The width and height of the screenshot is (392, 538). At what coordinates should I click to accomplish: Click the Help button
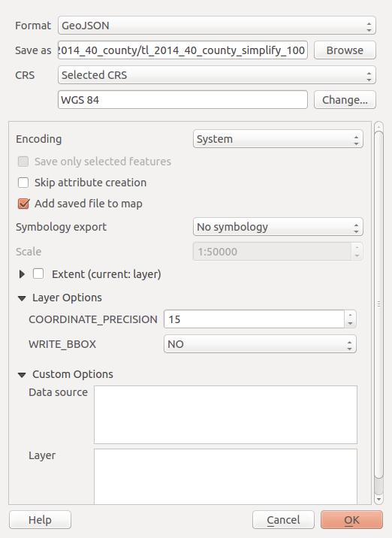40,520
